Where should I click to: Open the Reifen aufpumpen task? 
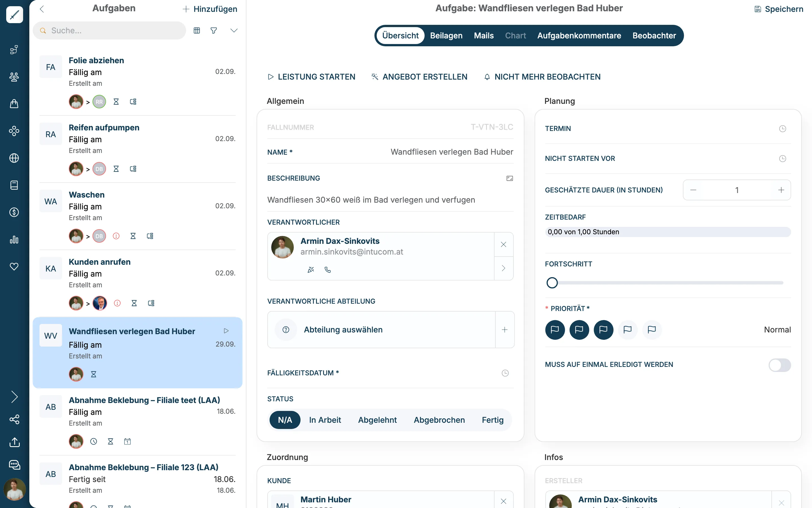point(138,149)
